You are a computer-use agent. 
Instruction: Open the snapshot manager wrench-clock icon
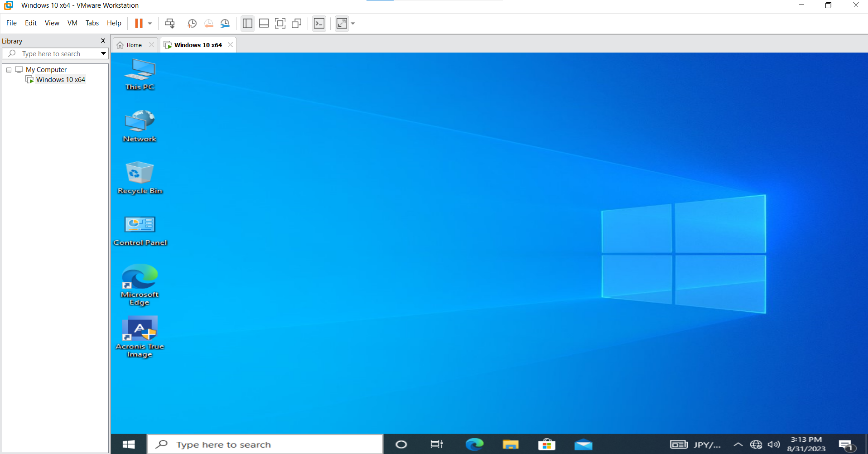[x=225, y=23]
